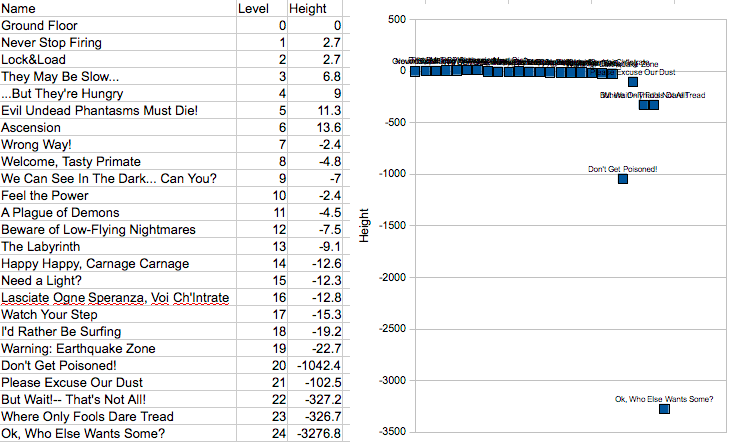Click the Height vertical axis title
The width and height of the screenshot is (734, 442).
365,225
